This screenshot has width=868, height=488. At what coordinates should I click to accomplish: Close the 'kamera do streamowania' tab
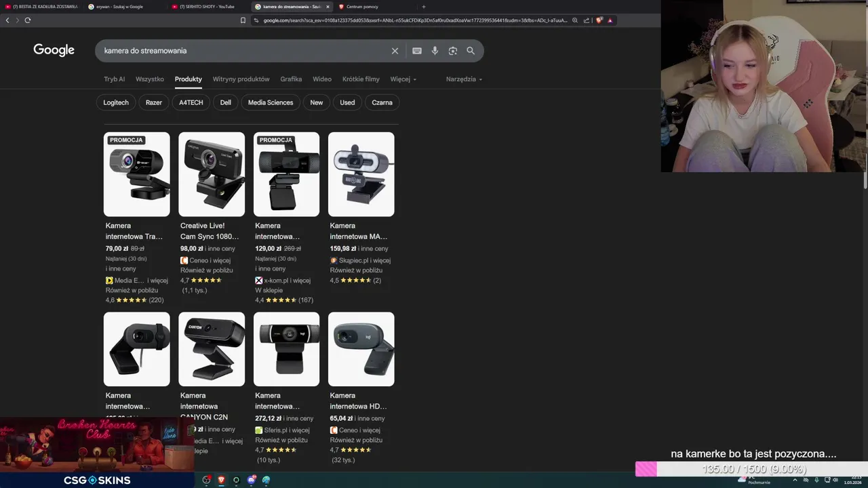coord(328,7)
